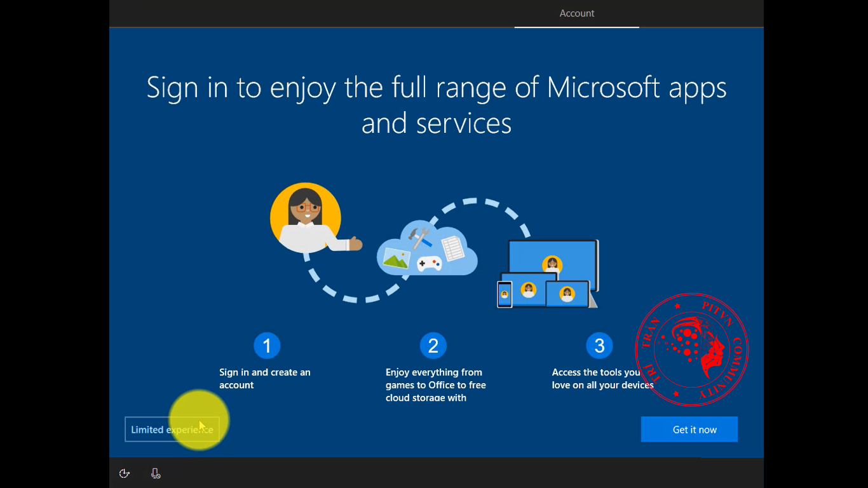The height and width of the screenshot is (488, 868).
Task: Select the Limited experience option
Action: tap(172, 430)
